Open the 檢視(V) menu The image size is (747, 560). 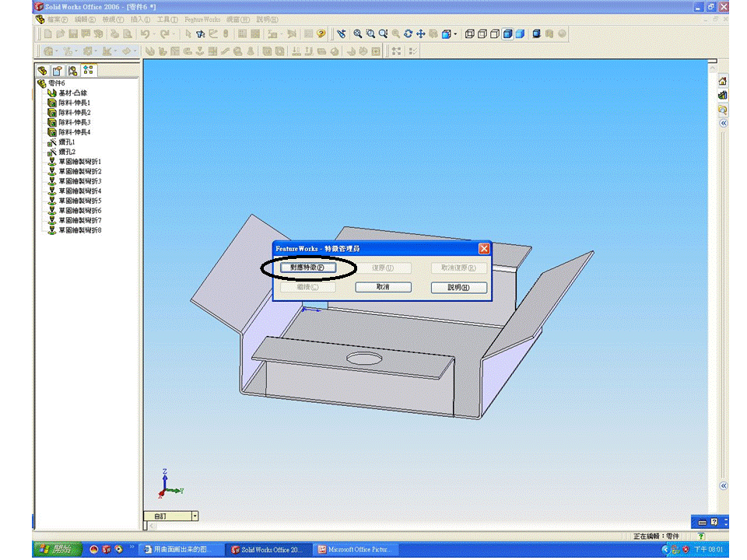tap(113, 19)
